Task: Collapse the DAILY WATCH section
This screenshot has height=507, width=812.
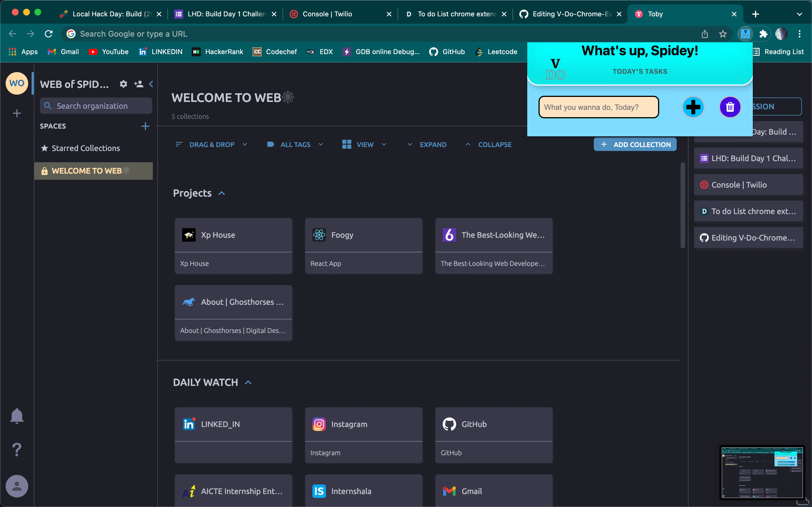Action: 248,382
